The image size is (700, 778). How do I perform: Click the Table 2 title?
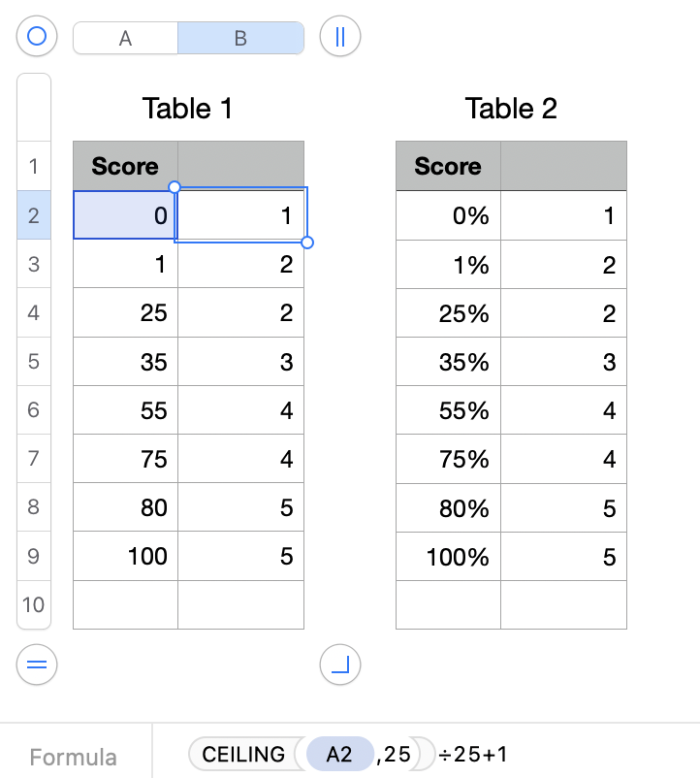511,108
